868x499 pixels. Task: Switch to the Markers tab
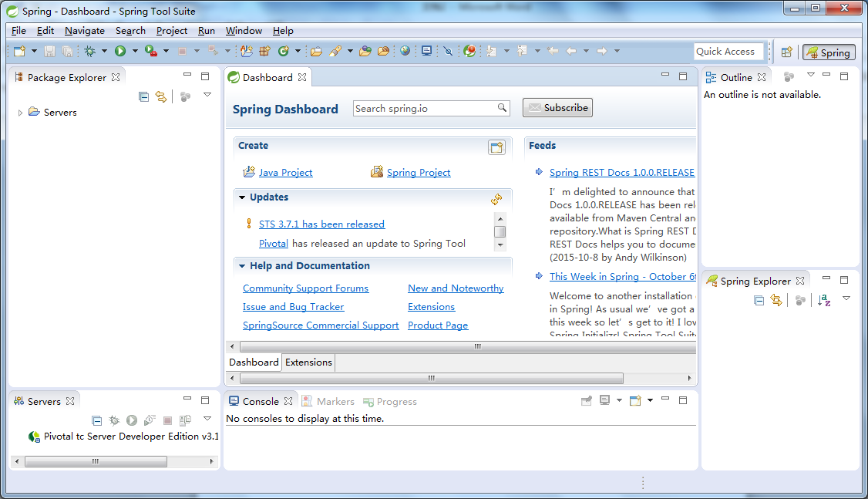(328, 402)
